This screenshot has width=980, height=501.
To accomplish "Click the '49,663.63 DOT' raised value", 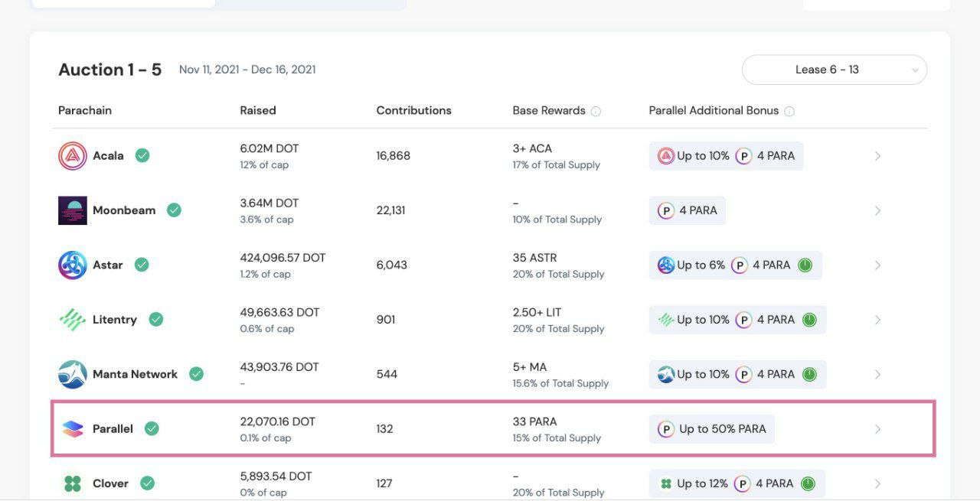I will (279, 312).
